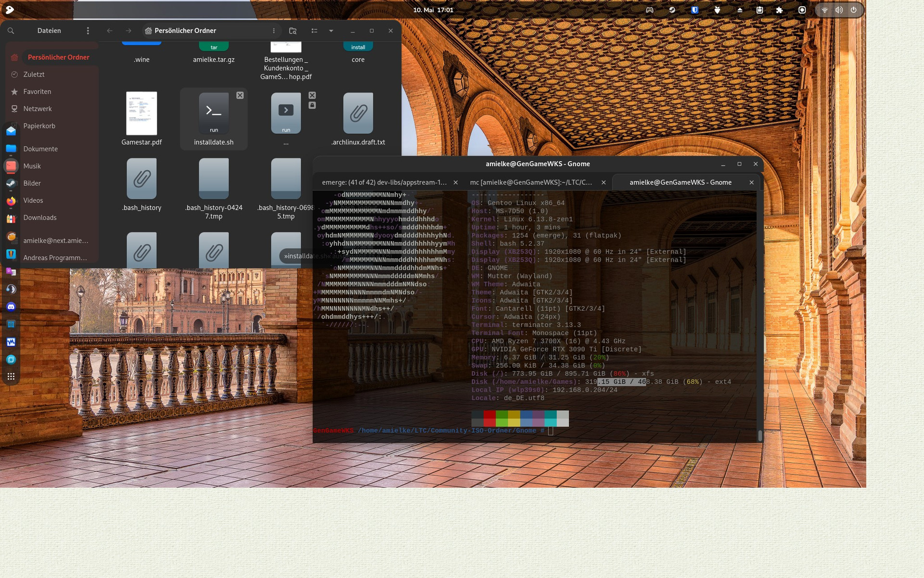Screen dimensions: 924x578
Task: Open Downloads in the sidebar
Action: [40, 218]
